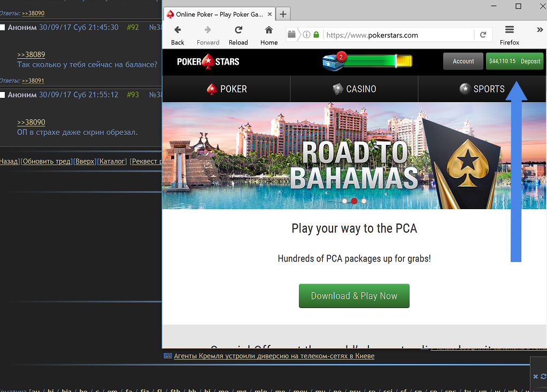Click the green padlock security icon
This screenshot has width=547, height=392.
(x=316, y=35)
